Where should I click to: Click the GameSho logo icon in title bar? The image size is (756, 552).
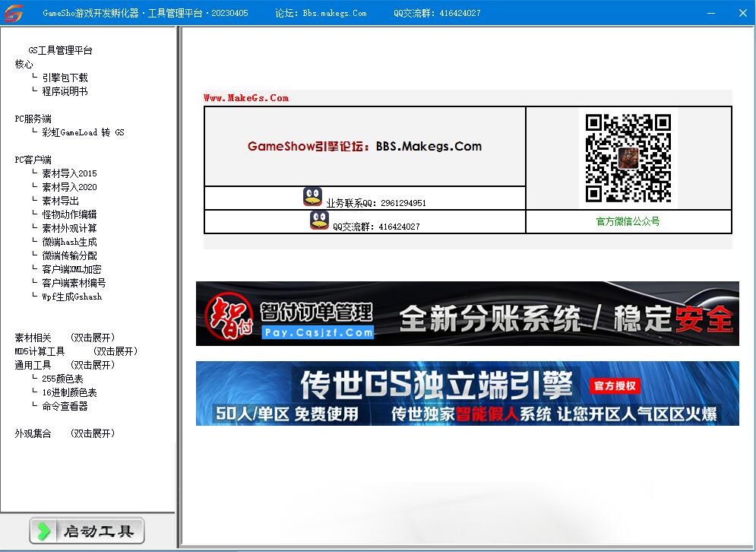[x=13, y=13]
